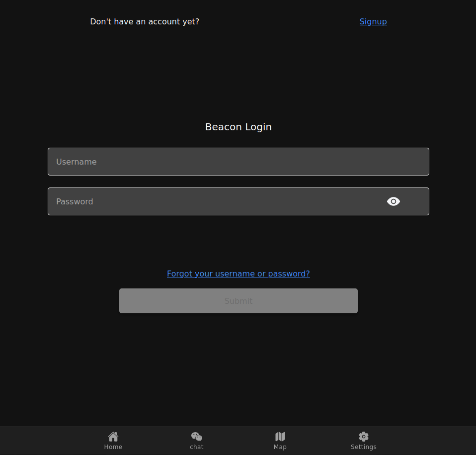Toggle password visibility eye icon

point(394,201)
